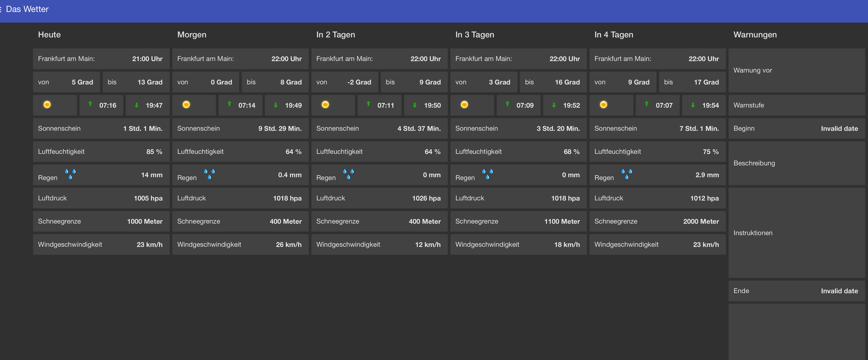Image resolution: width=868 pixels, height=360 pixels.
Task: Click the sunrise arrow next to 07:07
Action: tap(646, 104)
